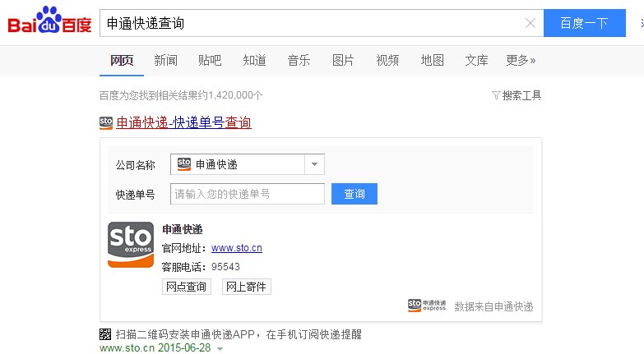Click the sto icon inside the company dropdown
This screenshot has width=644, height=354.
click(x=184, y=164)
